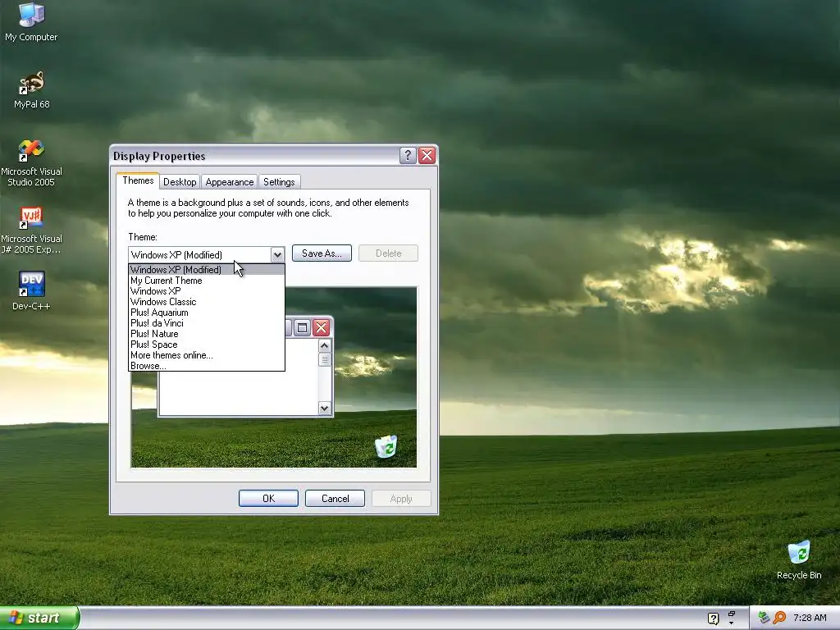Viewport: 840px width, 630px height.
Task: Select Plus! Nature theme
Action: click(206, 334)
